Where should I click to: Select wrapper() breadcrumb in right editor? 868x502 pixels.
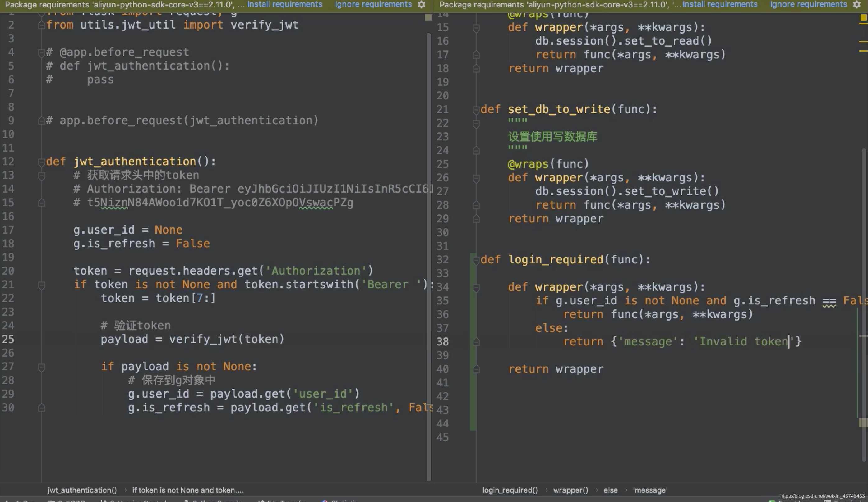tap(570, 490)
